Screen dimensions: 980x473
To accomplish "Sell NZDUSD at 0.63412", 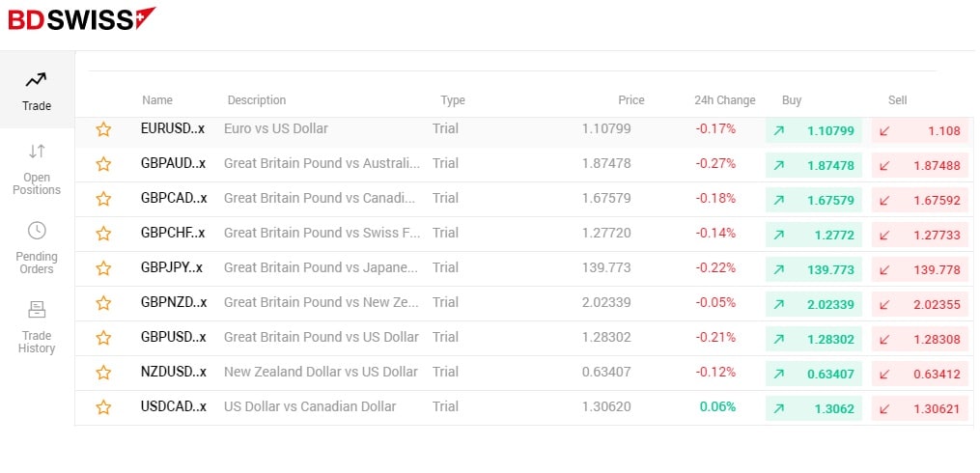I will coord(919,374).
